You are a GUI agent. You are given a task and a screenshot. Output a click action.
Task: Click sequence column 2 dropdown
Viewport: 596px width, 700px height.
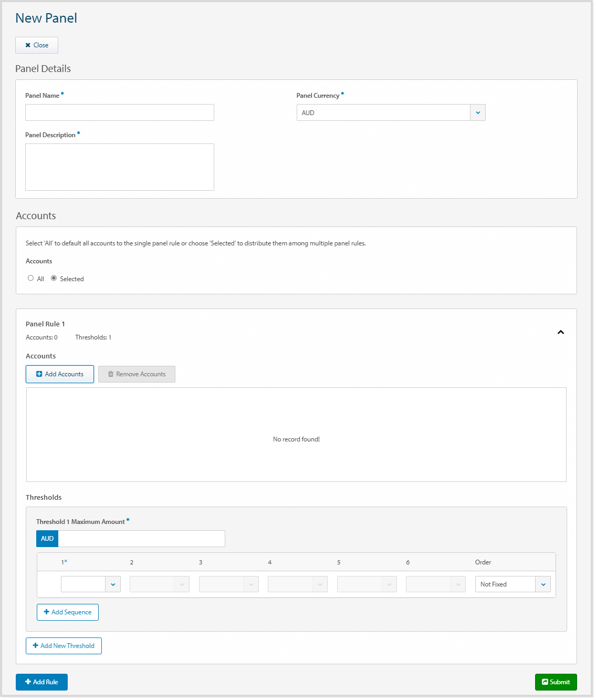pos(160,584)
